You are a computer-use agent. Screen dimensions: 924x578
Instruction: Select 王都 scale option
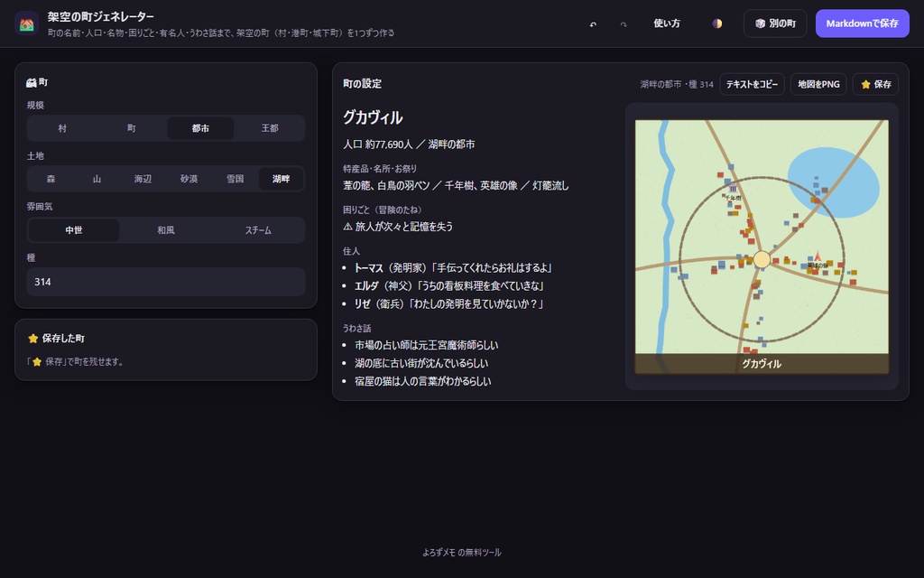point(270,128)
